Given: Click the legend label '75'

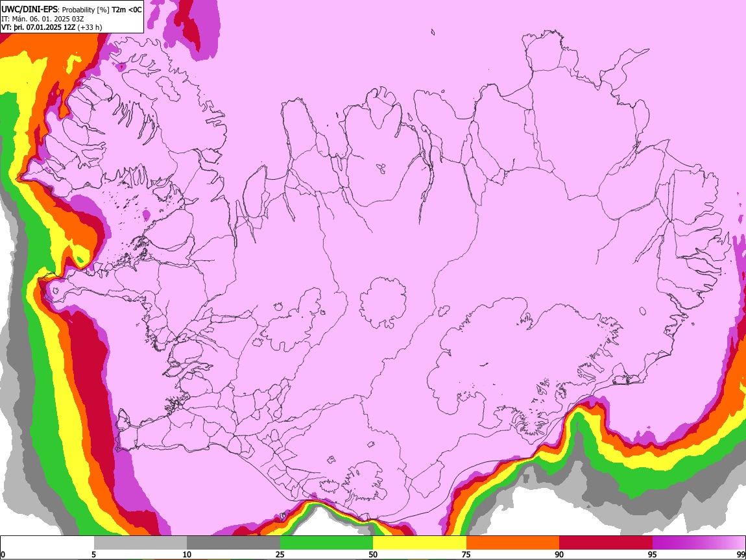Looking at the screenshot, I should (466, 554).
